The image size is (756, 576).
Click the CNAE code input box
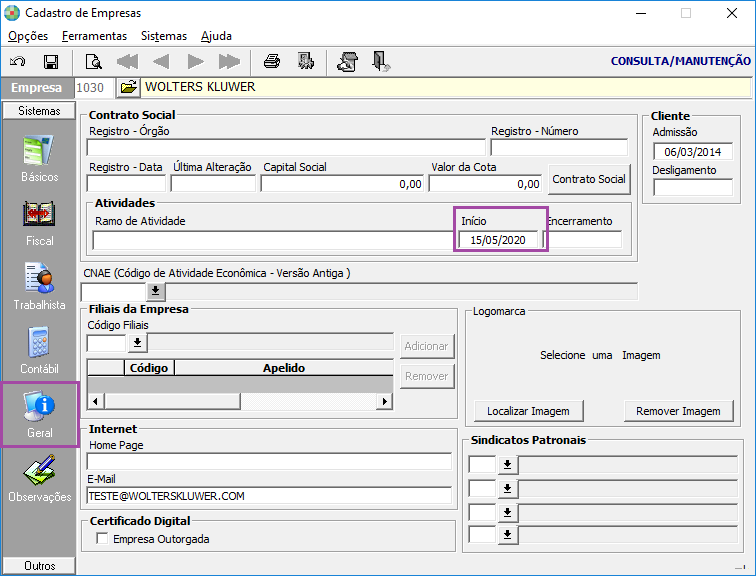point(114,292)
